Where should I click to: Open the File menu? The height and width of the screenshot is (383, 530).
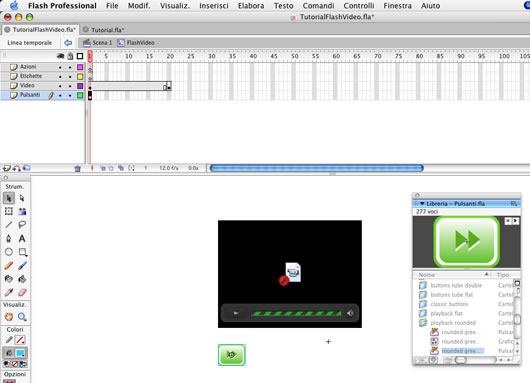(x=112, y=6)
